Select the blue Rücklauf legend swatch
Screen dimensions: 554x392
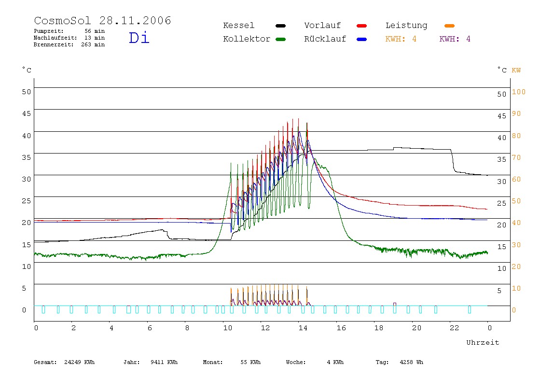362,39
